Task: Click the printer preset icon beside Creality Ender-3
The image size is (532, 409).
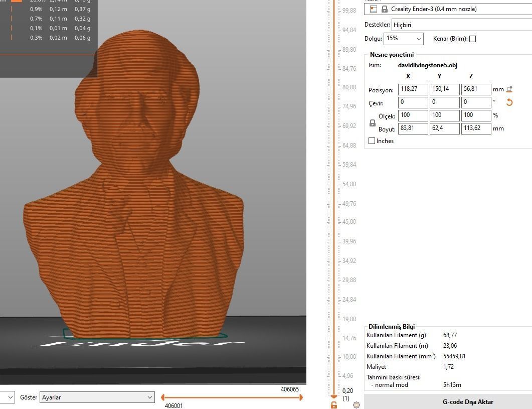Action: [373, 9]
